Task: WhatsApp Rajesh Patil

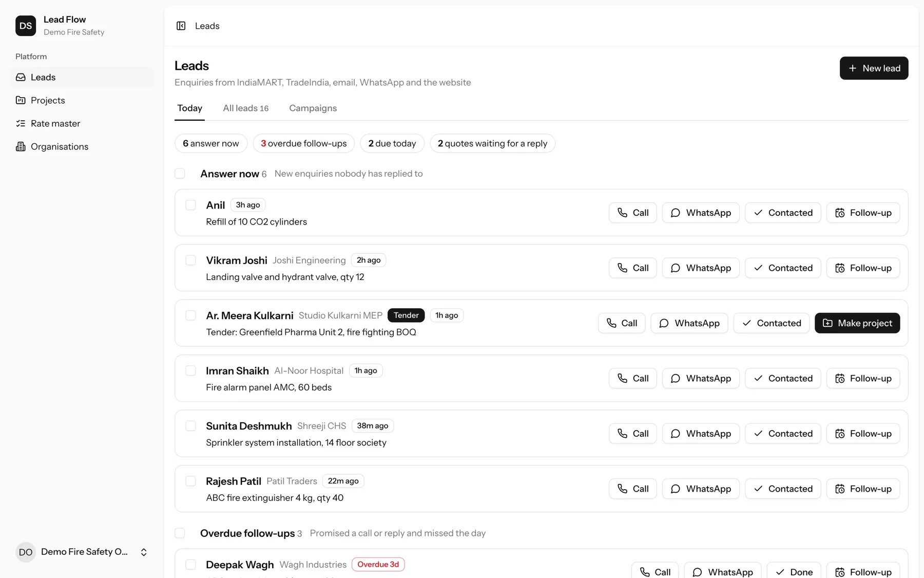Action: coord(701,489)
